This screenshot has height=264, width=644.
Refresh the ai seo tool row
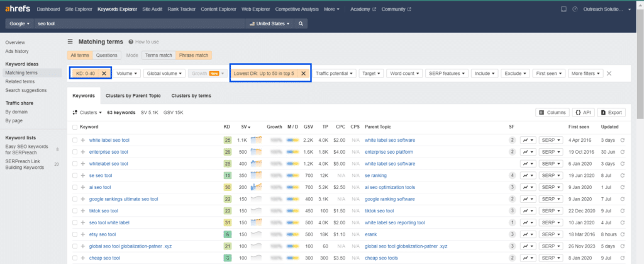click(x=623, y=187)
